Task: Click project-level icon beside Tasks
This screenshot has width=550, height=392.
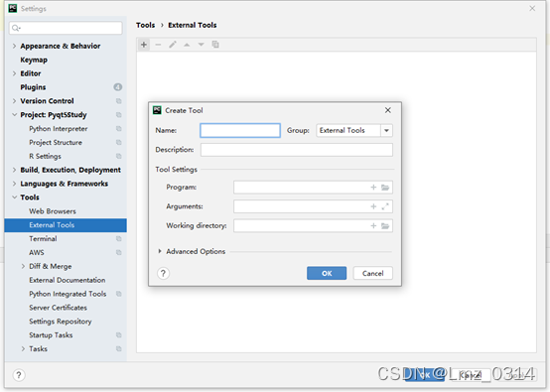Action: tap(119, 349)
